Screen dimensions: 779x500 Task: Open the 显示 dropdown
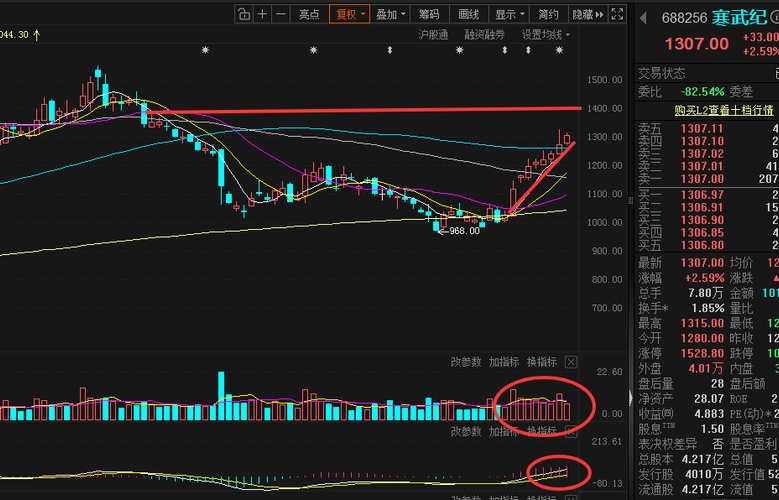coord(509,14)
